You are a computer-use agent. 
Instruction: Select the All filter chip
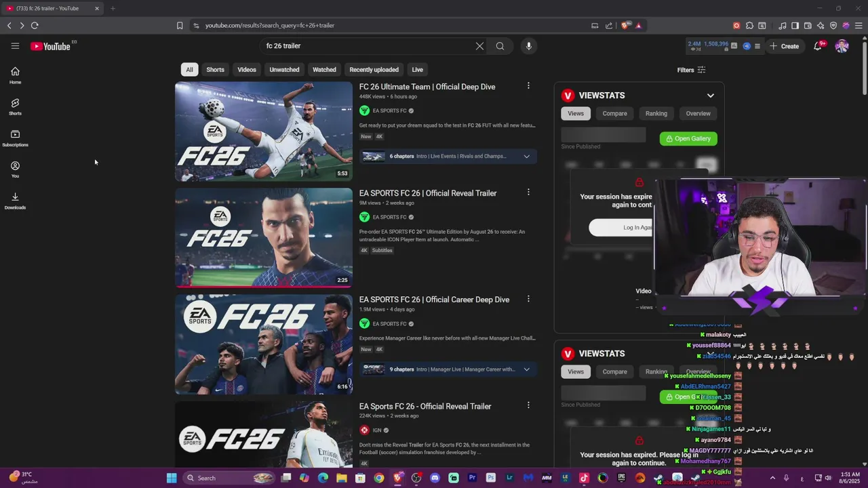[x=189, y=70]
